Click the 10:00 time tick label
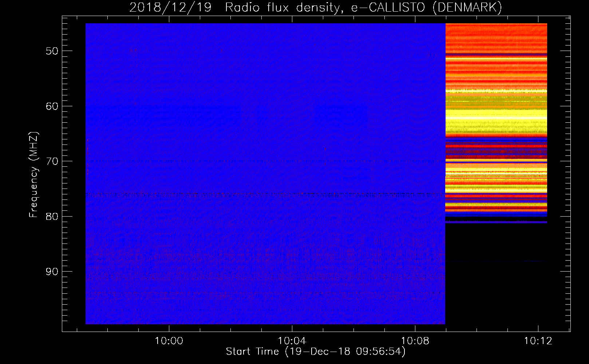589x364 pixels. (169, 341)
